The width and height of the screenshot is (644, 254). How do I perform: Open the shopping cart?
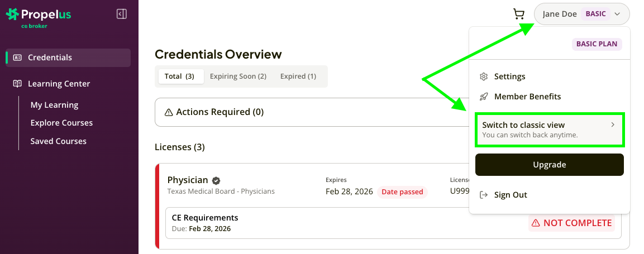pyautogui.click(x=519, y=15)
